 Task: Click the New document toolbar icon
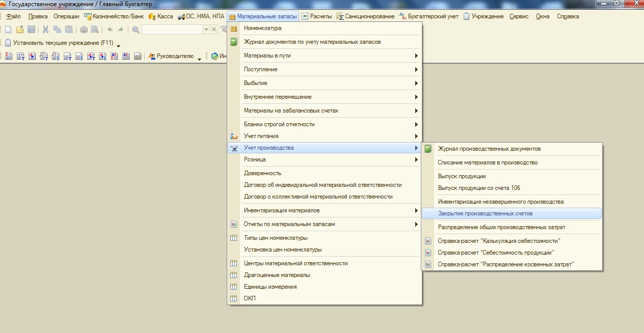[x=8, y=30]
